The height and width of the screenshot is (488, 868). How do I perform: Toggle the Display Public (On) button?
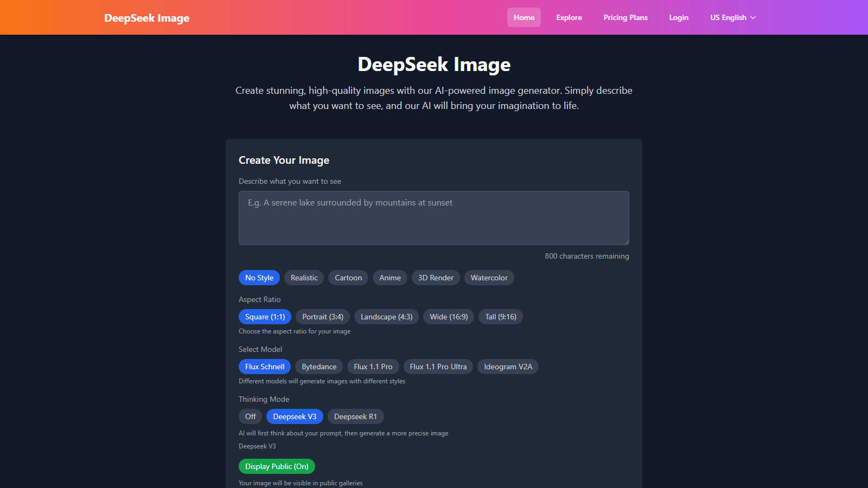[x=277, y=466]
